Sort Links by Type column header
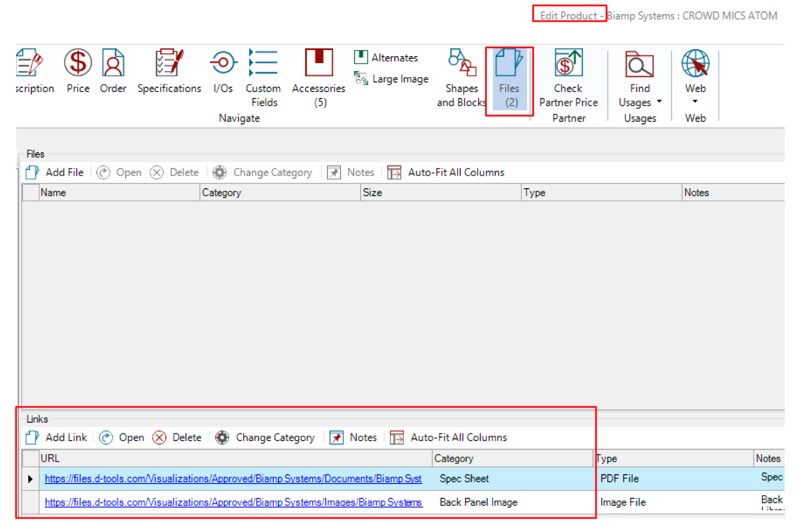This screenshot has width=799, height=532. point(674,458)
